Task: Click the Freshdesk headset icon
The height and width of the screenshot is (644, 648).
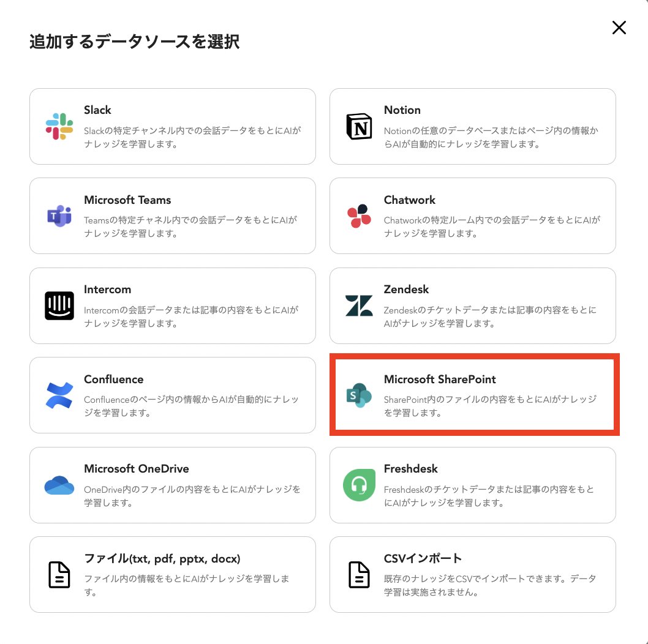Action: 359,485
